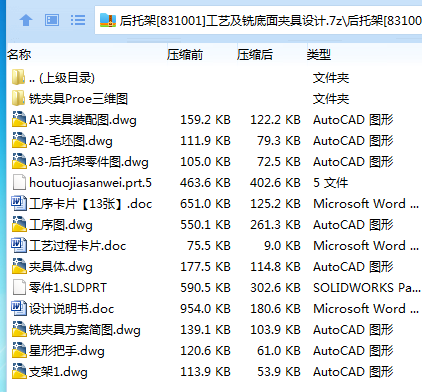The width and height of the screenshot is (422, 392).
Task: Click the 9.0 KB compressed size value
Action: 282,246
